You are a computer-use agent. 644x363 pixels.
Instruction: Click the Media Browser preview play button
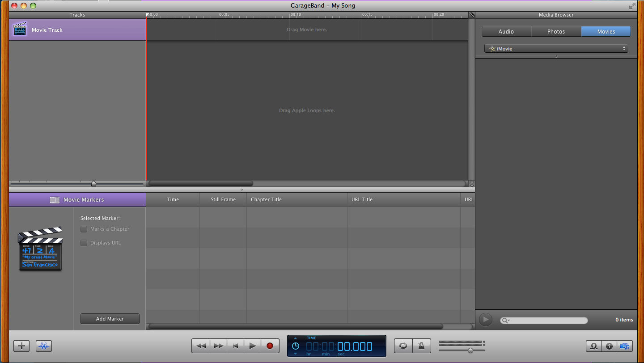[x=486, y=320]
